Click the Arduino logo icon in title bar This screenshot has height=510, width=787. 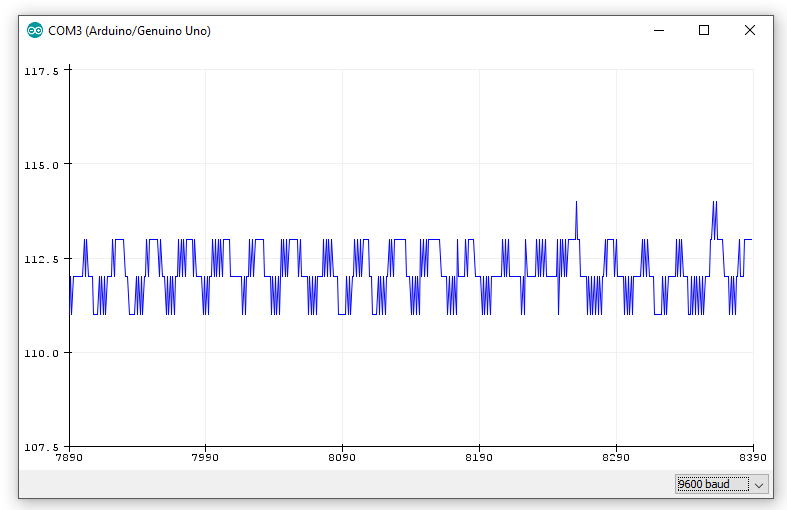35,31
